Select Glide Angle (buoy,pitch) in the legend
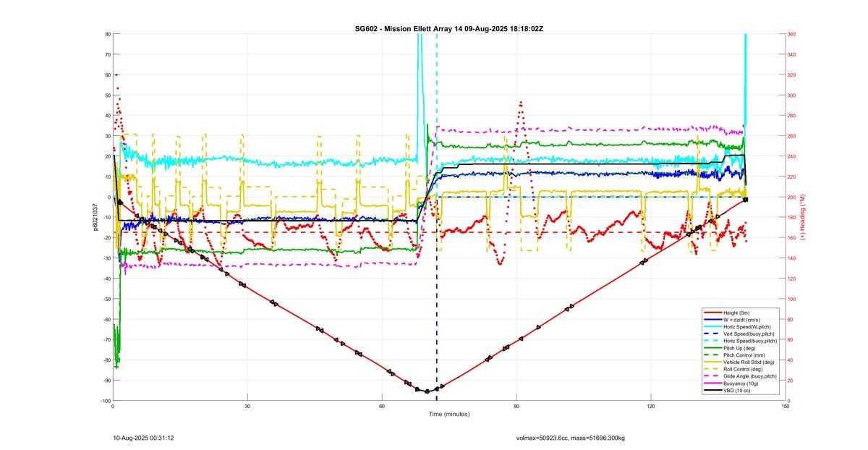868x450 pixels. click(x=750, y=376)
